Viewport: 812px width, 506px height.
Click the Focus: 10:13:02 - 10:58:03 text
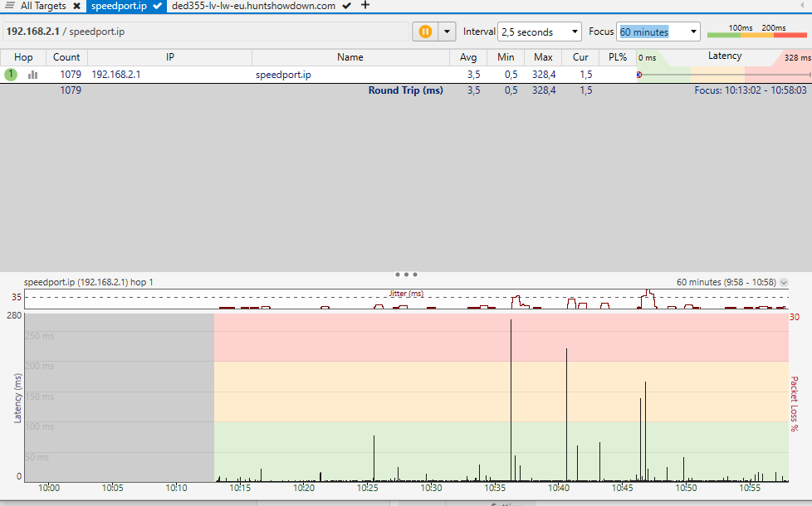click(751, 90)
